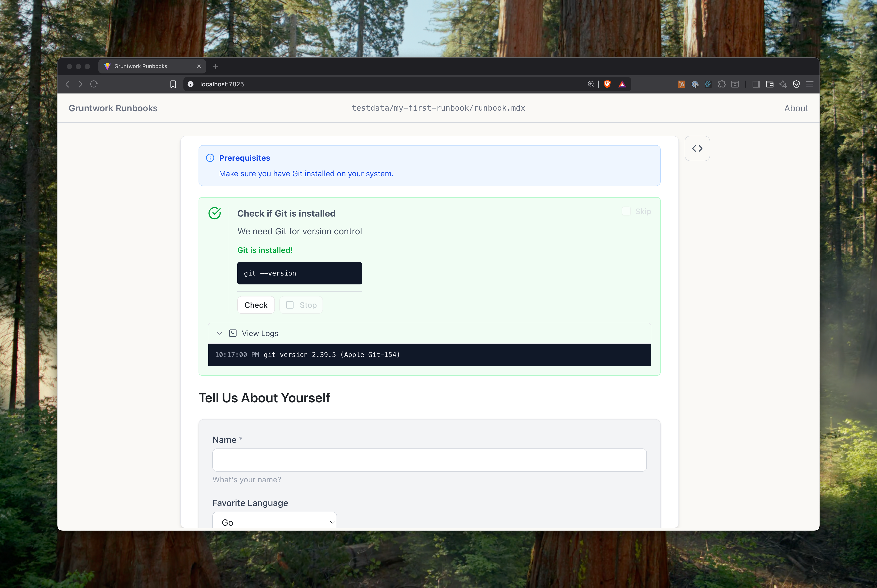Open Brave Wallet icon in toolbar
877x588 pixels.
(x=769, y=84)
